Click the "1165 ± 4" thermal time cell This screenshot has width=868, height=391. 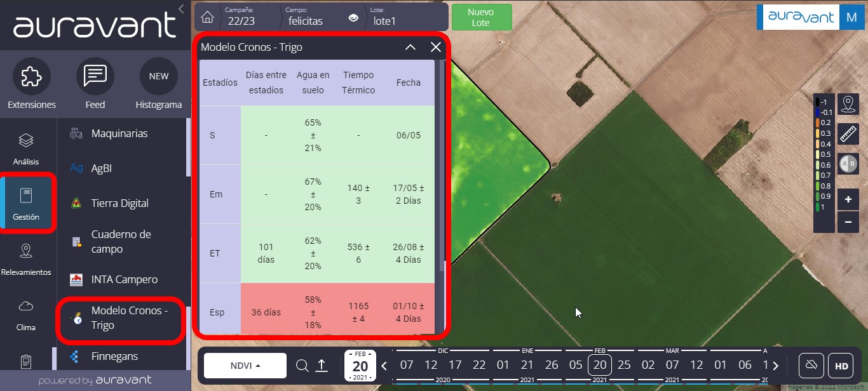tap(358, 312)
